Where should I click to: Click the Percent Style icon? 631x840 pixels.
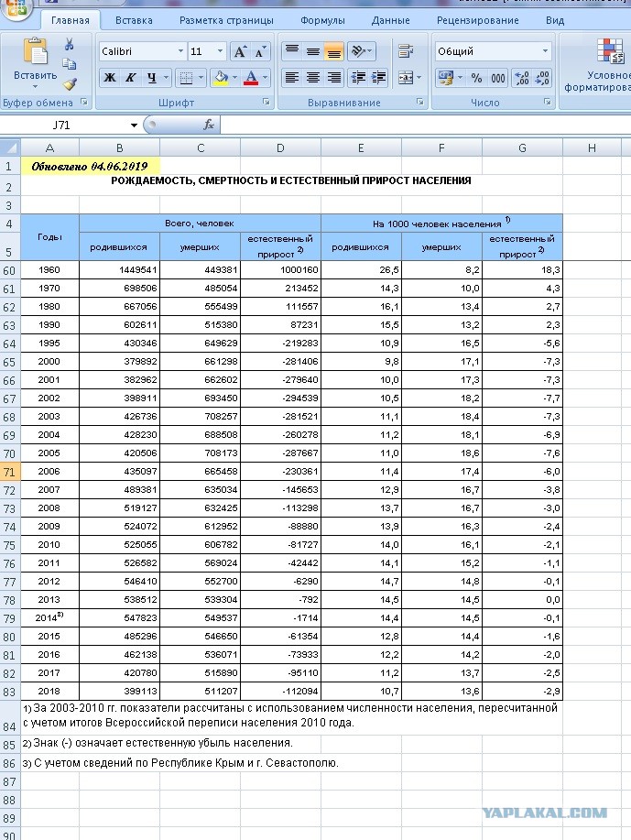[x=476, y=78]
